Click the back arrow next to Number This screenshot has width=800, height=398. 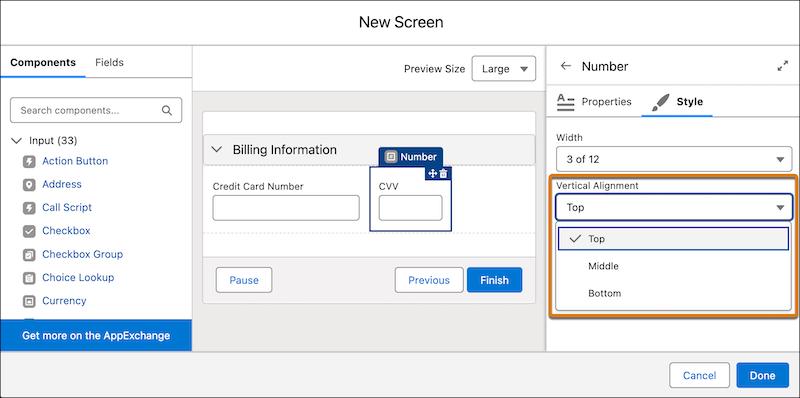(x=565, y=66)
